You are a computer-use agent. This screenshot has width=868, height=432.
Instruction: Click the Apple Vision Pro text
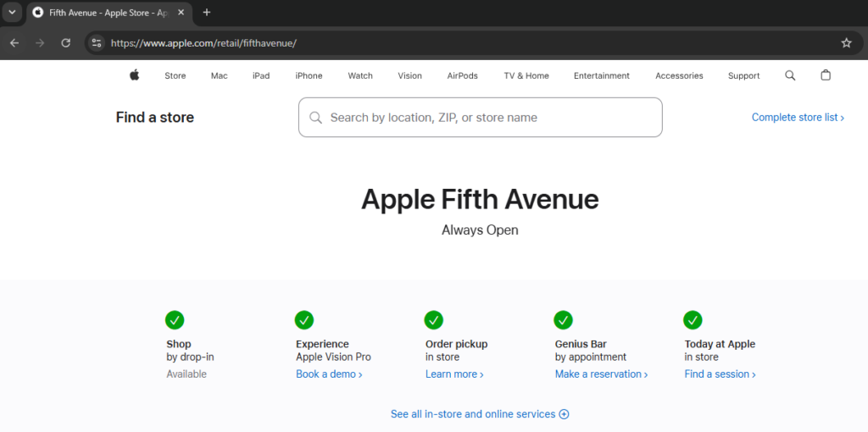click(x=333, y=357)
